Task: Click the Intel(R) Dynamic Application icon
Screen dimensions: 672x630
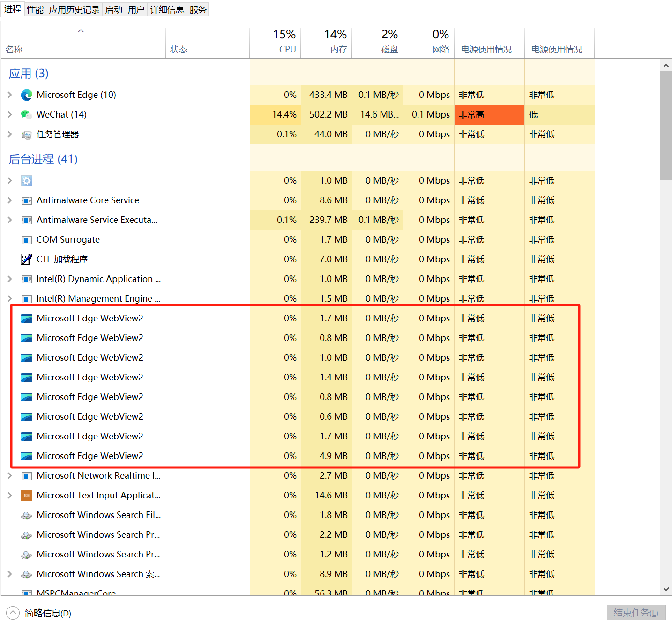Action: [27, 279]
